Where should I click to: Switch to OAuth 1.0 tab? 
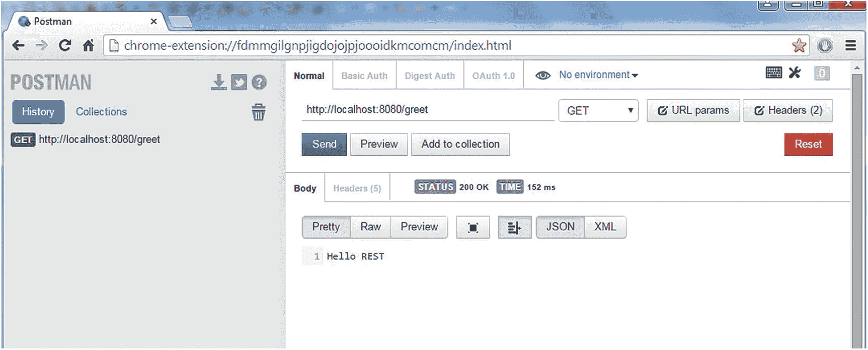(x=494, y=76)
